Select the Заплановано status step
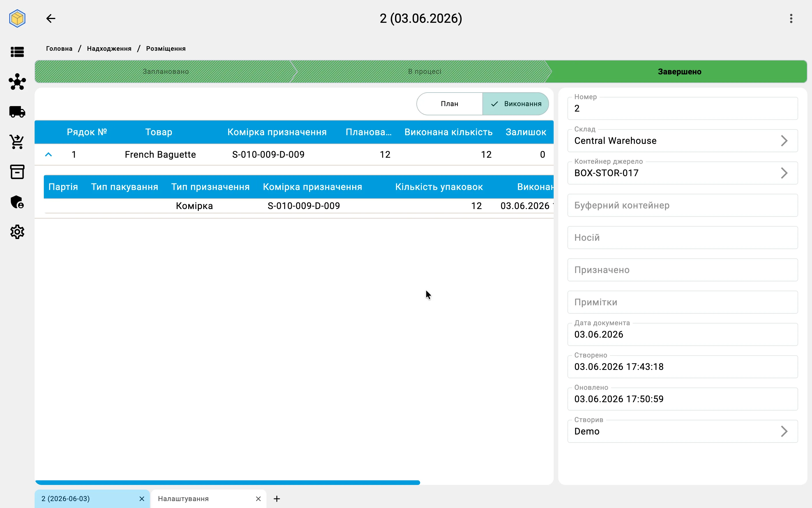812x508 pixels. (x=166, y=72)
